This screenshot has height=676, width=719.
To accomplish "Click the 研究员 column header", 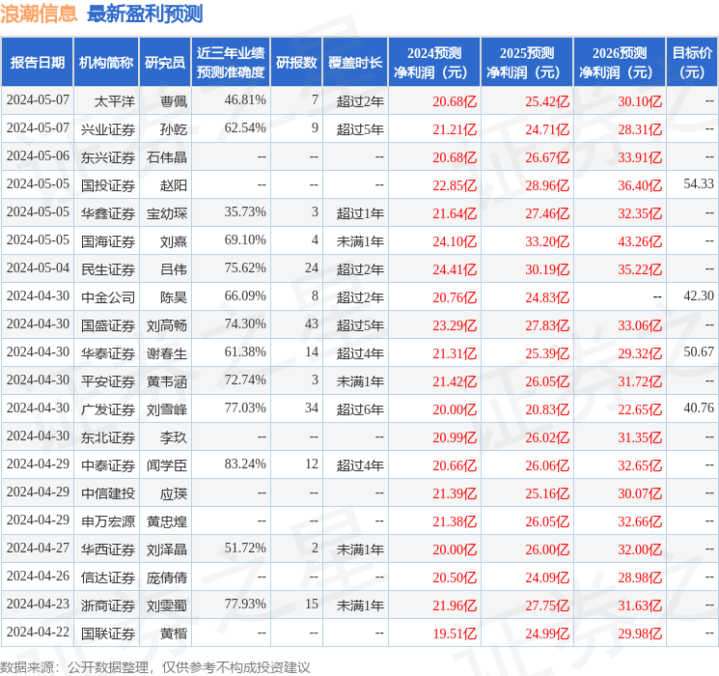I will (165, 62).
